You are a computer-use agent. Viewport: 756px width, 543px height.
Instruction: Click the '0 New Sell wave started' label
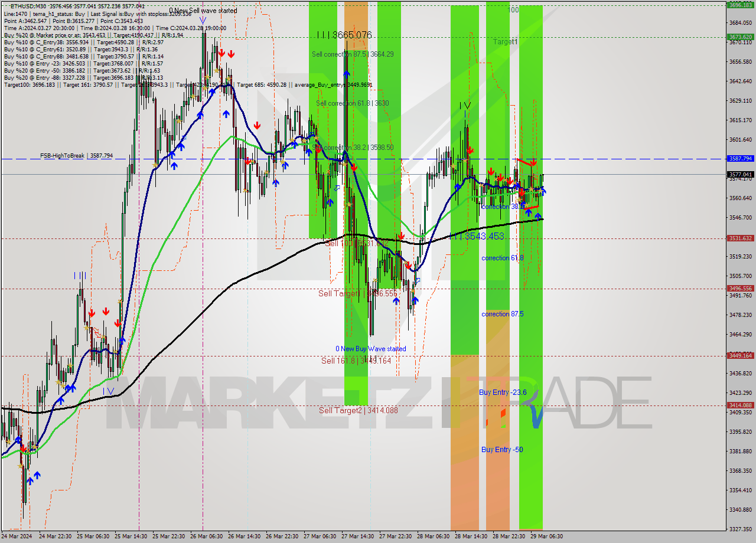point(203,11)
